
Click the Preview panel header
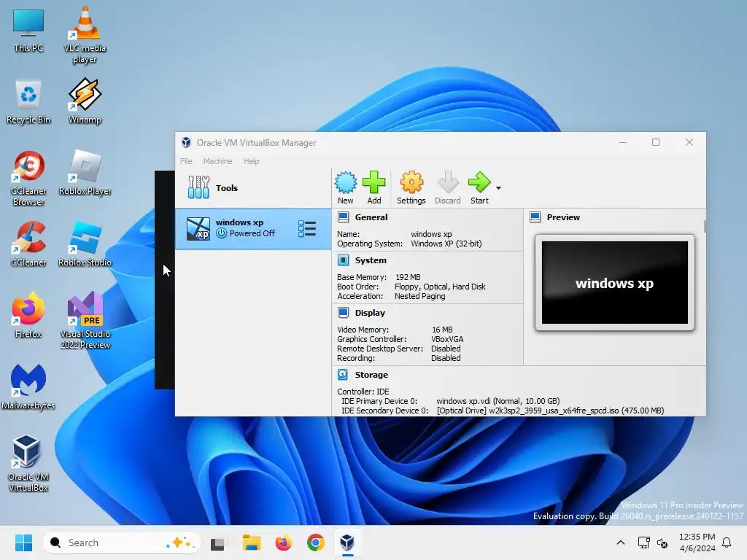pyautogui.click(x=563, y=217)
